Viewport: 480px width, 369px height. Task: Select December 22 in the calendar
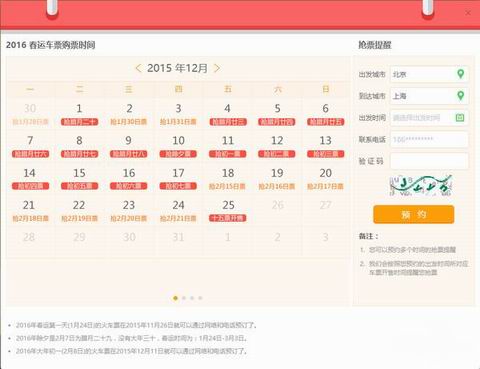(79, 210)
